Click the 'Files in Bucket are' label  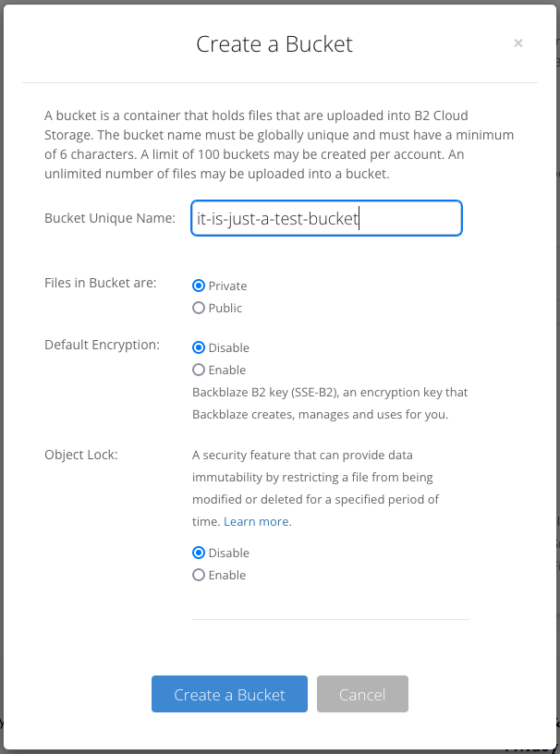tap(102, 283)
